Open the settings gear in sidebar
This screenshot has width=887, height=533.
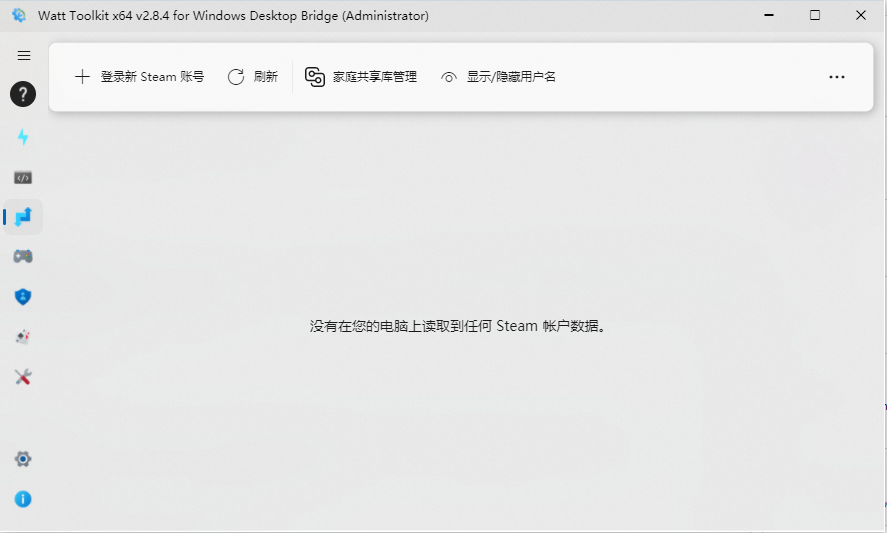click(x=23, y=459)
